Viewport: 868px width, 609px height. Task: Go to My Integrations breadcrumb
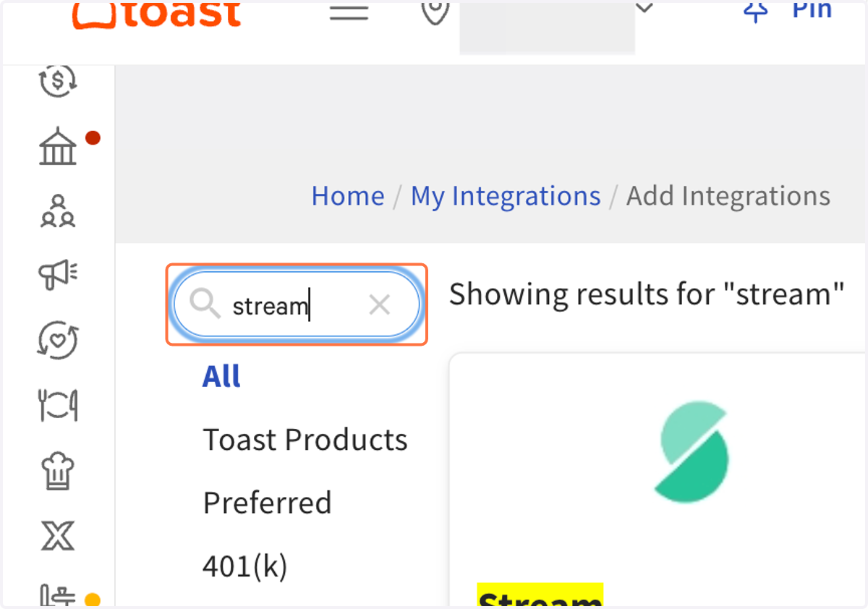coord(506,196)
